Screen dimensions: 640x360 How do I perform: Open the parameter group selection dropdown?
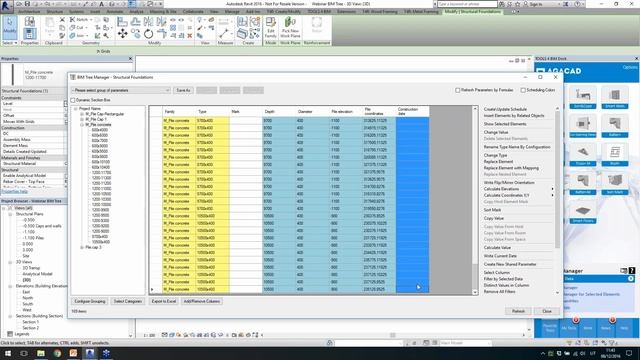tap(121, 90)
